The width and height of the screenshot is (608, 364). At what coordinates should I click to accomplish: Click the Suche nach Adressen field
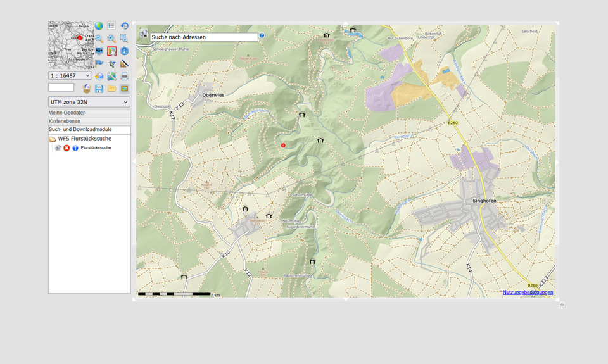204,37
